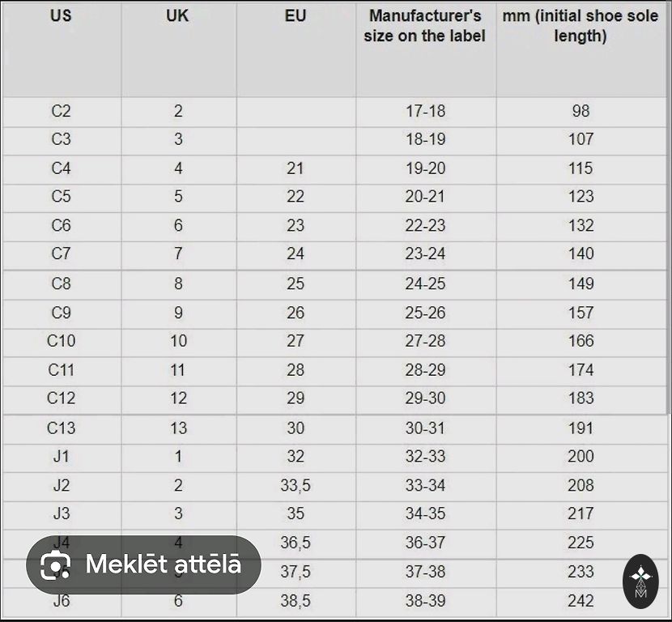Click "Manufacturer's size on the label" header
This screenshot has width=672, height=622.
425,26
